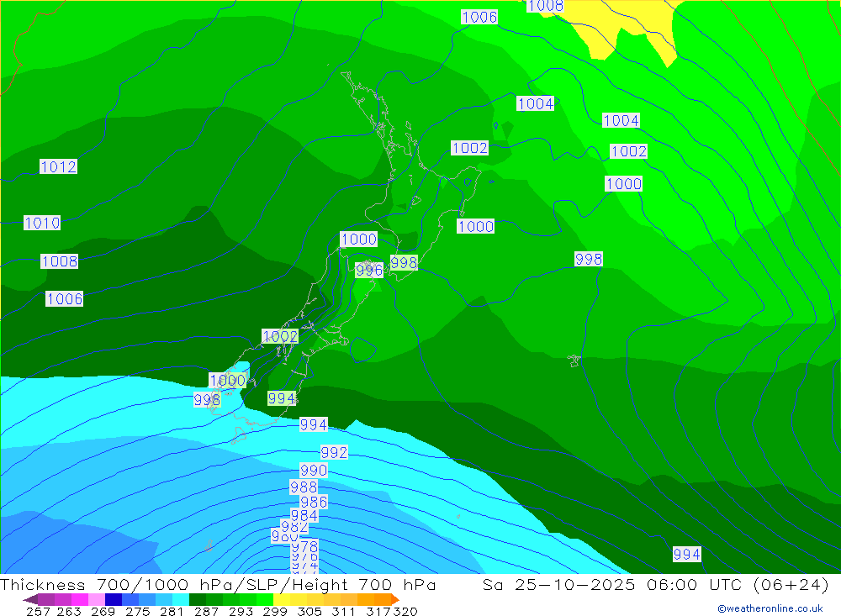Click the legend value 317

click(x=378, y=612)
